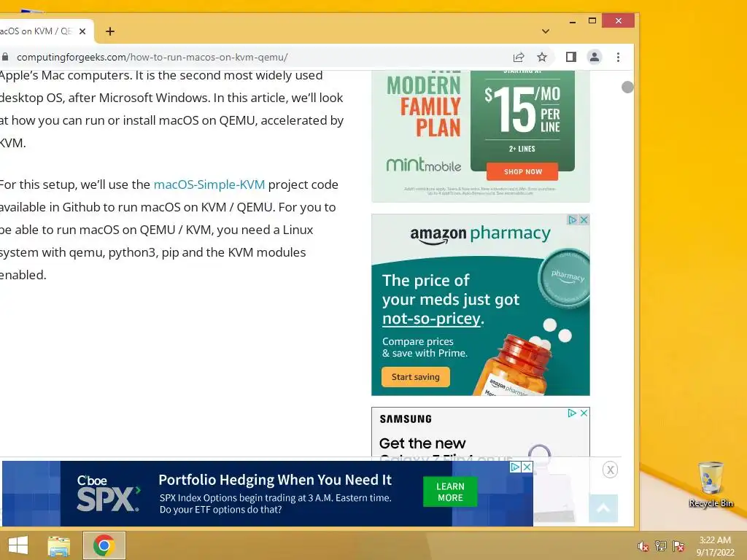Click the address bar URL
This screenshot has height=560, width=747.
[x=152, y=57]
